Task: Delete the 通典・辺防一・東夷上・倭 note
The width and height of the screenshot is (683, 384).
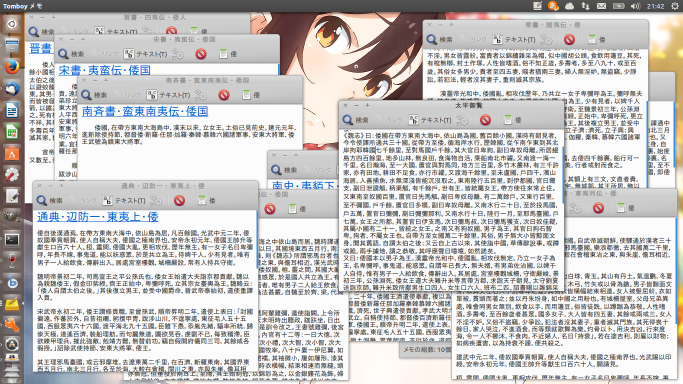Action: (x=179, y=200)
